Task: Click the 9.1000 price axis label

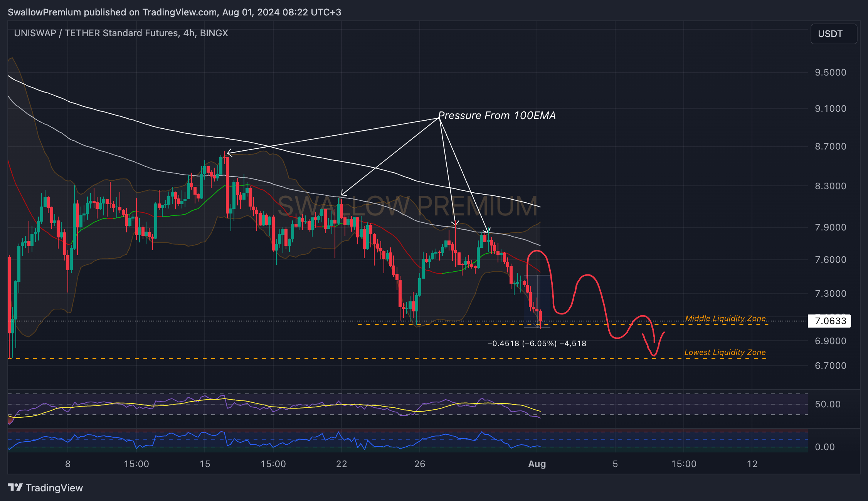Action: click(x=831, y=109)
